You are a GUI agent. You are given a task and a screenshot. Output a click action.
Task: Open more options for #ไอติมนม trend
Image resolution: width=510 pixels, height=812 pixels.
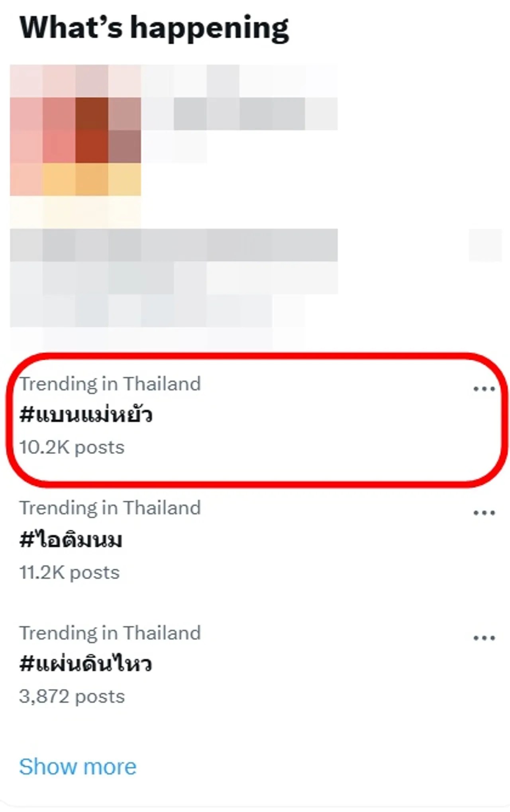tap(484, 512)
